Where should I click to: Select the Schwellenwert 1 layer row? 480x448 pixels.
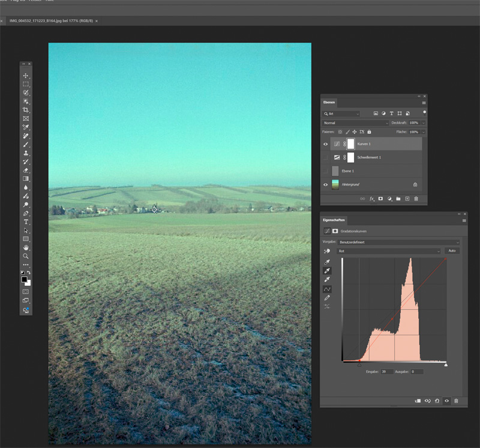[x=376, y=157]
